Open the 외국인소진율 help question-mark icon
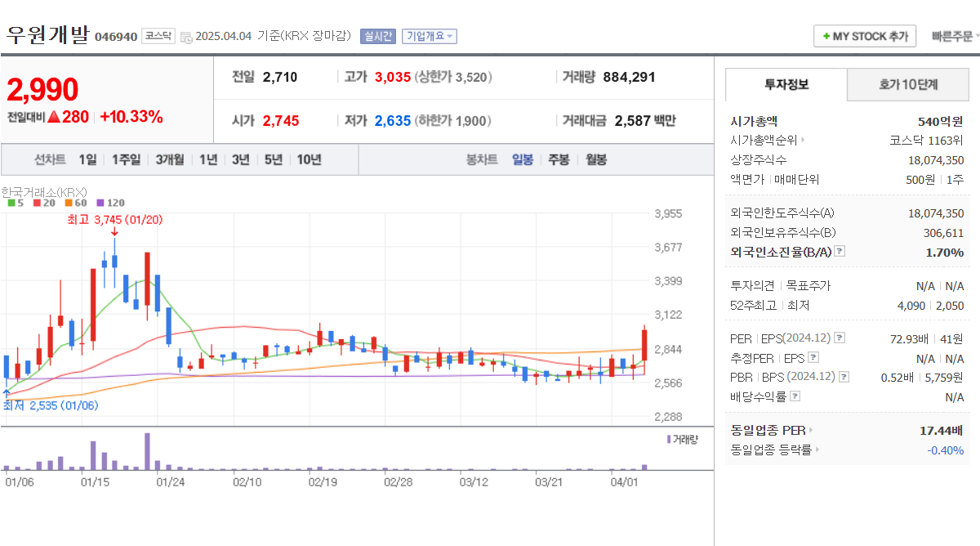 click(840, 252)
